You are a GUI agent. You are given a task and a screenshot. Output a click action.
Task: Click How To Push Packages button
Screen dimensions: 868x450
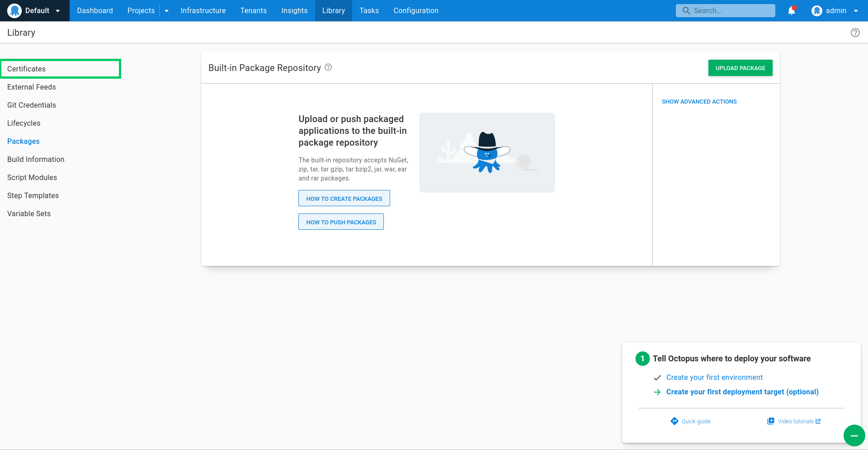click(x=341, y=222)
